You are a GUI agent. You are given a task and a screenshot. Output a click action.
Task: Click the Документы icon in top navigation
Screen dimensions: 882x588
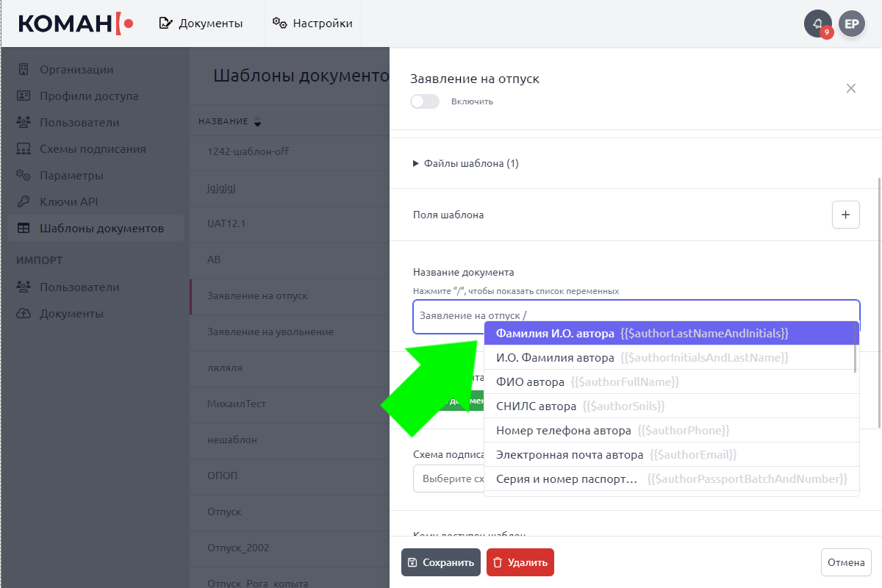click(166, 24)
